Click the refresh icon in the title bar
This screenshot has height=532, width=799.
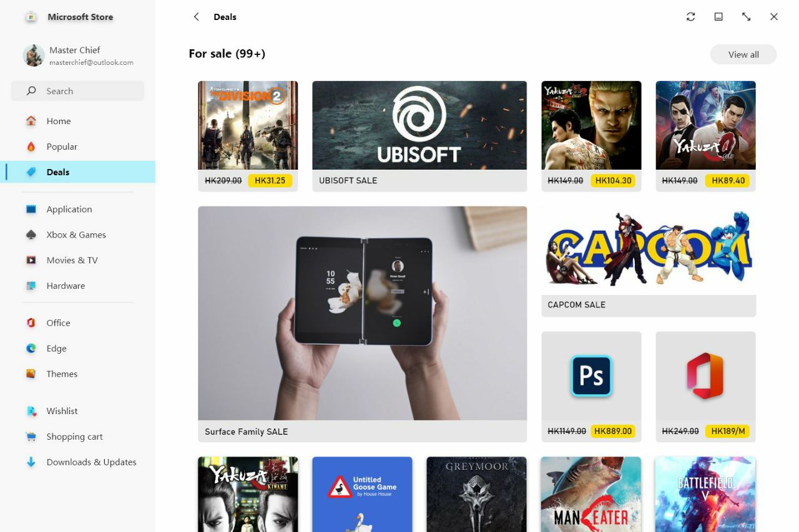(690, 17)
